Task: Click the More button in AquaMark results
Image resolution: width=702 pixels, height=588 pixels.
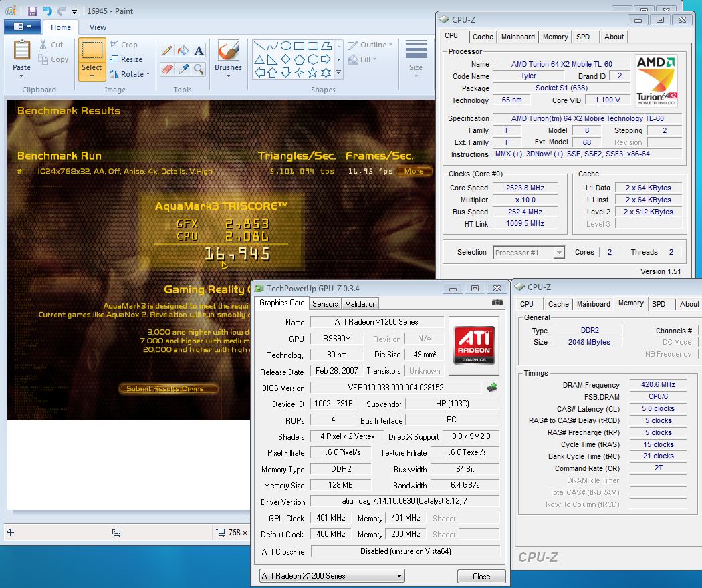Action: 414,171
